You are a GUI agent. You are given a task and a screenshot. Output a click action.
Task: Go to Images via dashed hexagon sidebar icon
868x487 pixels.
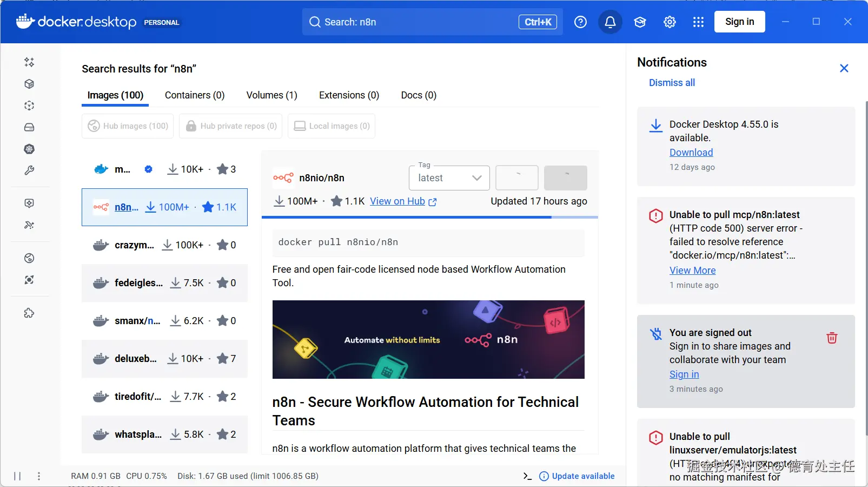(29, 106)
